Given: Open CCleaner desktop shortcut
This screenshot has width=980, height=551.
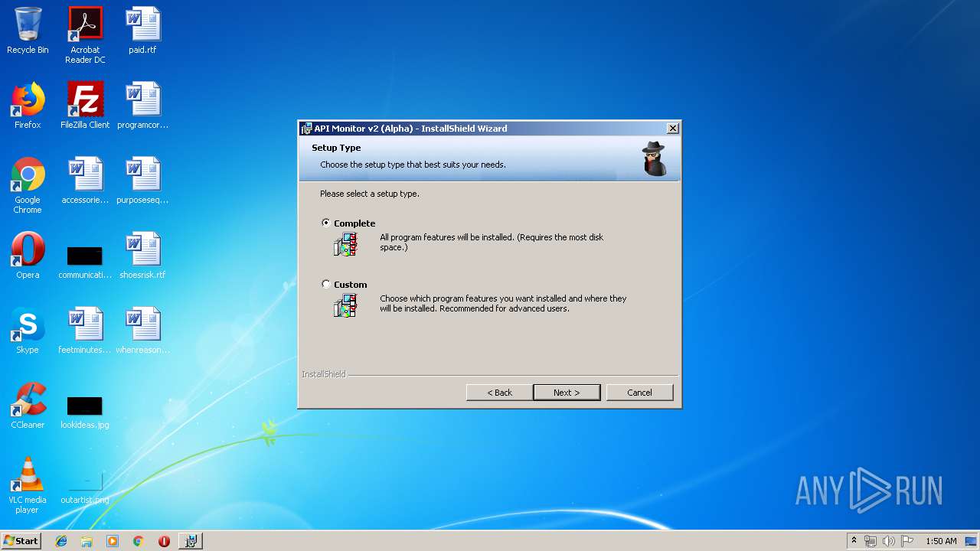Looking at the screenshot, I should click(28, 406).
